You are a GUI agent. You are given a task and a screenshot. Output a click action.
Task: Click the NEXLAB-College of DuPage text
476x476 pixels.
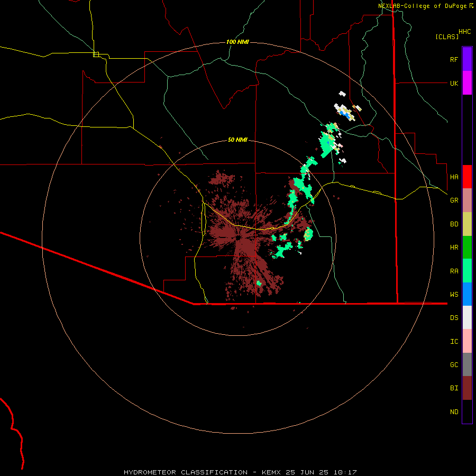click(422, 6)
